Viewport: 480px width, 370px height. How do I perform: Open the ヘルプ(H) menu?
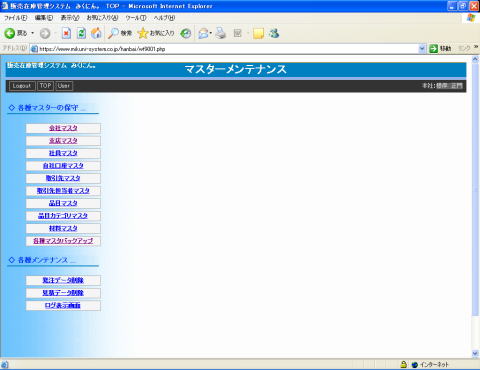coord(164,18)
